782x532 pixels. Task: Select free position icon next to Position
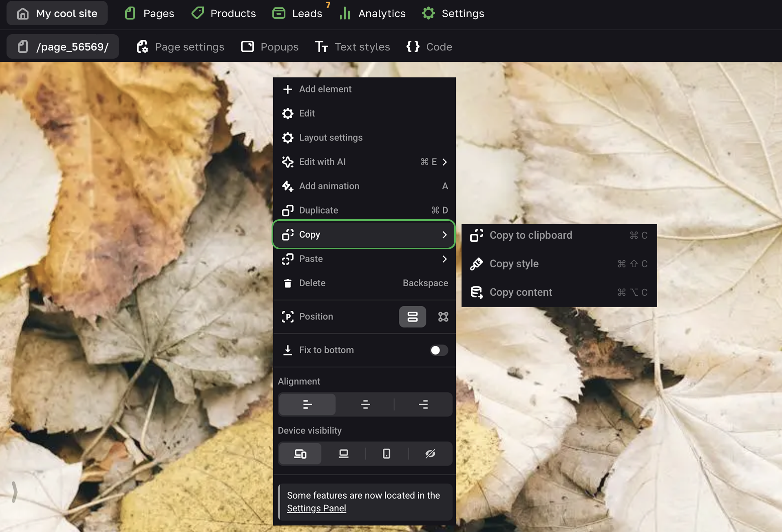coord(443,317)
